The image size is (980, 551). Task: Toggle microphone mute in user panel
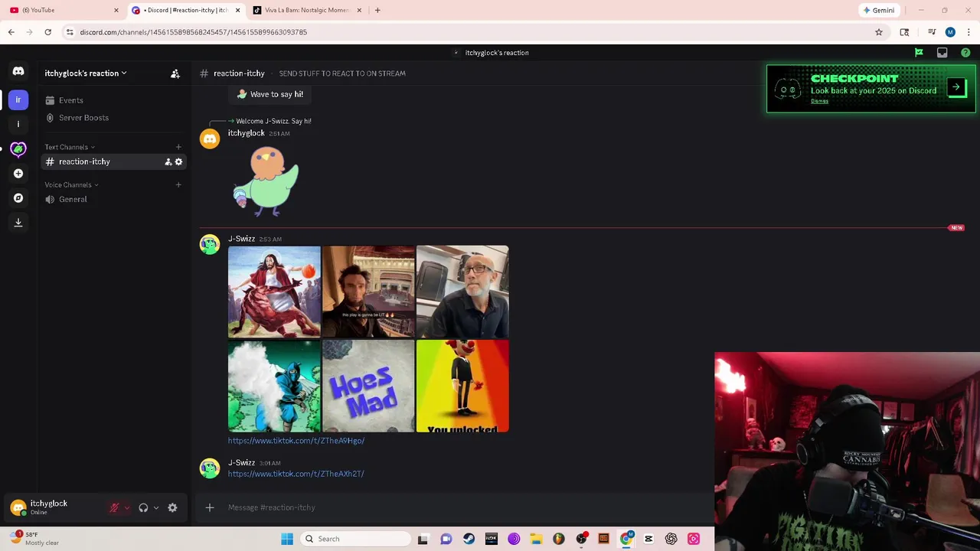click(x=114, y=507)
